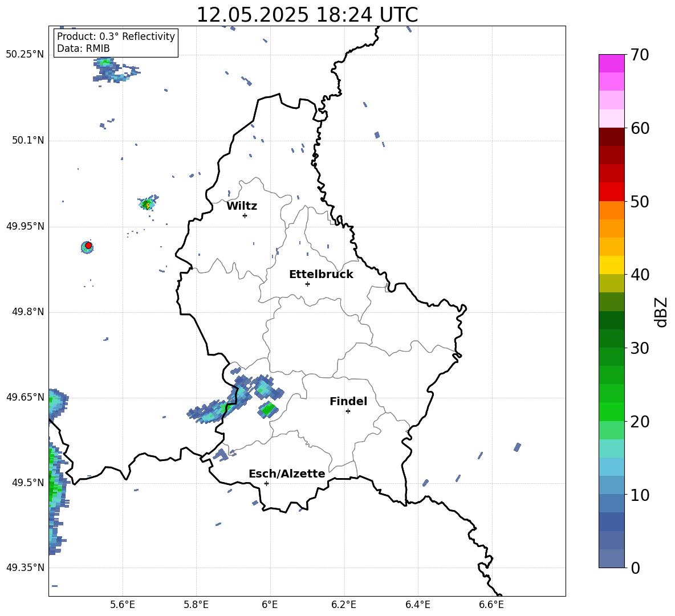Screen dimensions: 675x616
Task: Click the Findel station label
Action: tap(348, 401)
